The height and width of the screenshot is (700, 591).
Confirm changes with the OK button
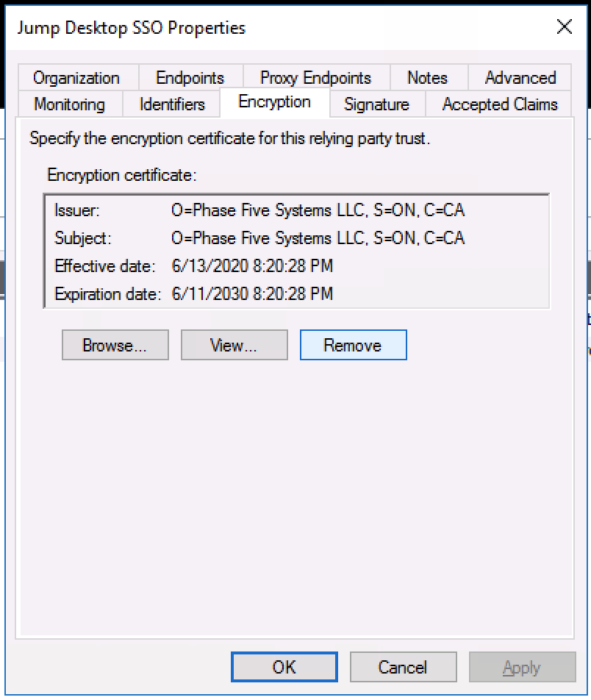[284, 668]
